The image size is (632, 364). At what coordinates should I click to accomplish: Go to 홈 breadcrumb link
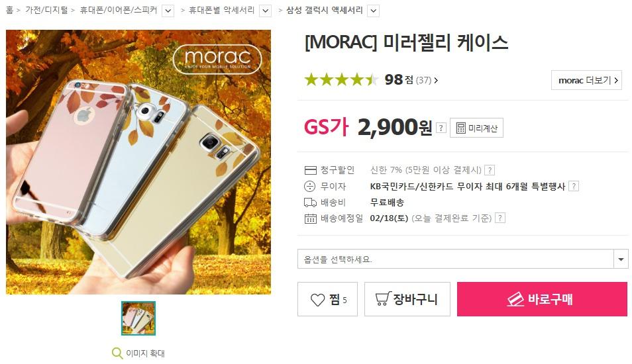pyautogui.click(x=10, y=10)
